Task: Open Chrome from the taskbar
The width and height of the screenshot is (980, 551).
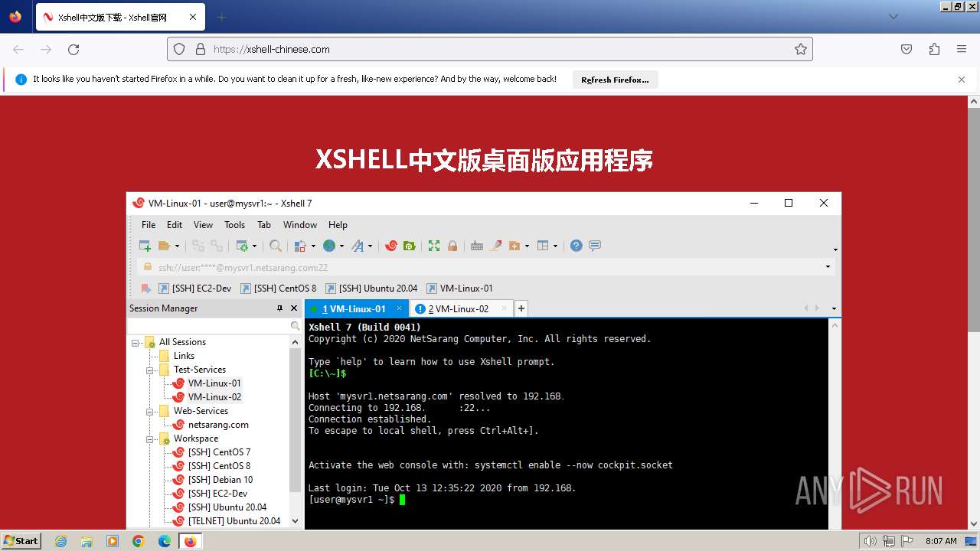Action: click(139, 541)
